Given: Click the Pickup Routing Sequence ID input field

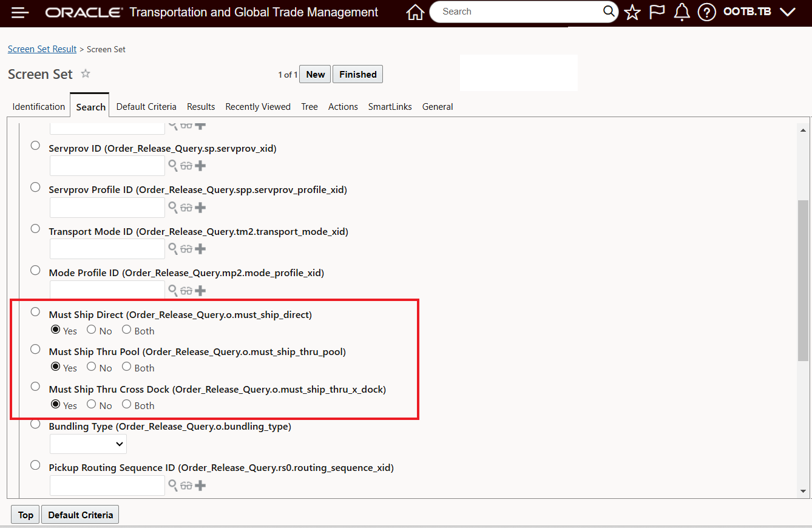Looking at the screenshot, I should (107, 486).
